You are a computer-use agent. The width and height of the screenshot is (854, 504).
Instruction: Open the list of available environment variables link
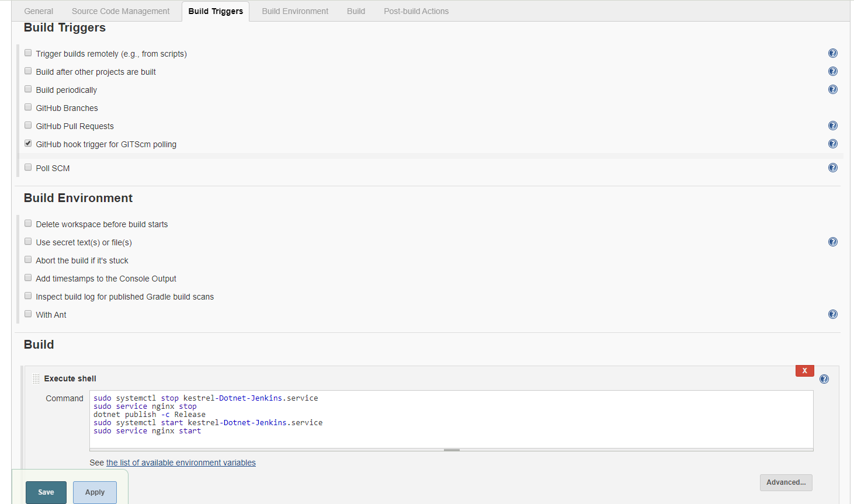tap(181, 463)
